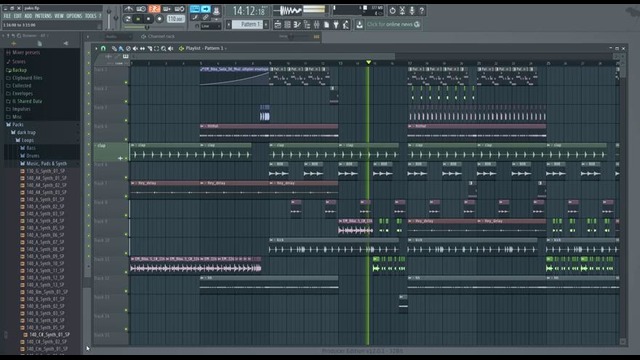The width and height of the screenshot is (640, 360).
Task: Open piano roll from shortcut icons
Action: [x=297, y=25]
